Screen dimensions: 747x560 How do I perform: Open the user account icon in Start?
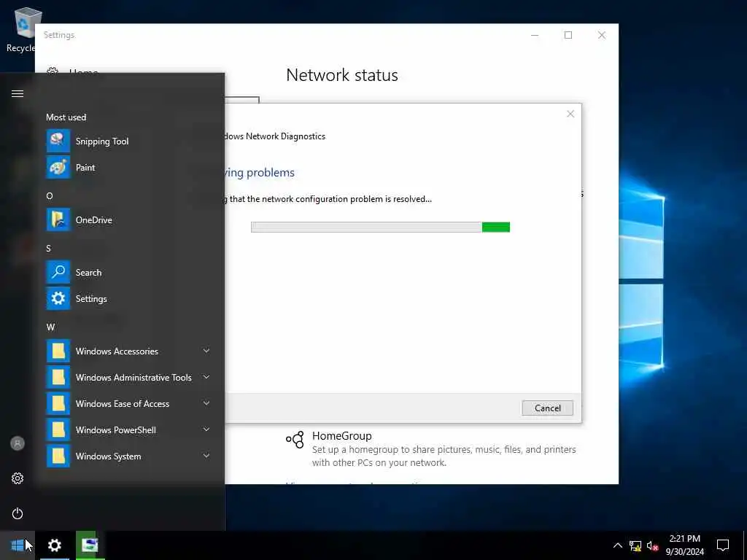[x=18, y=443]
